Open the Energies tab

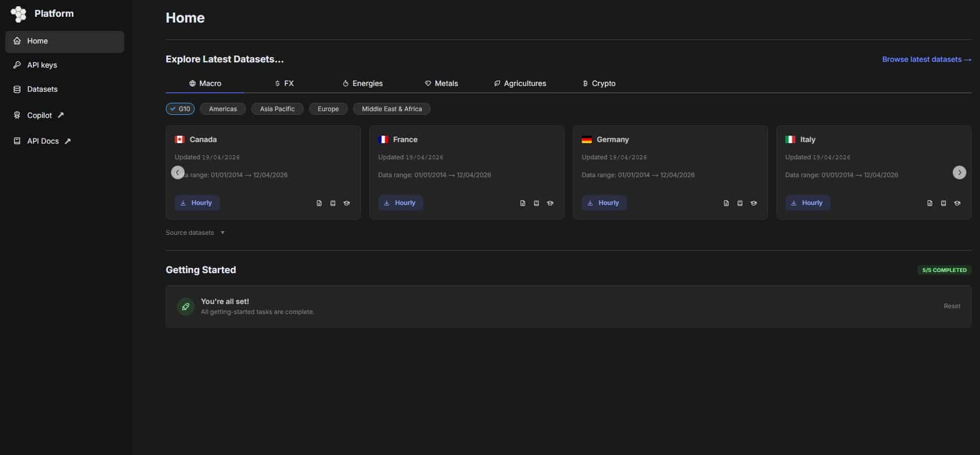point(363,83)
